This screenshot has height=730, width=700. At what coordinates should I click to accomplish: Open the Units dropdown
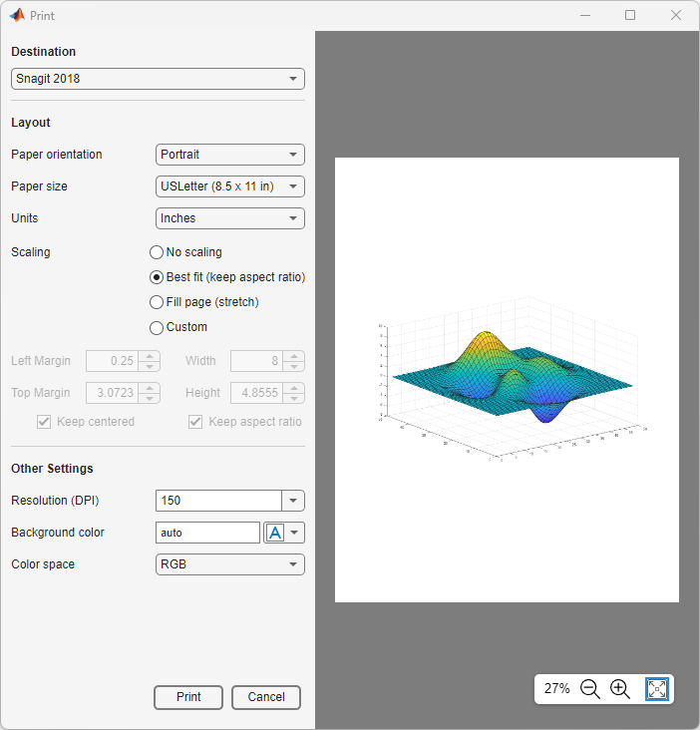click(230, 218)
